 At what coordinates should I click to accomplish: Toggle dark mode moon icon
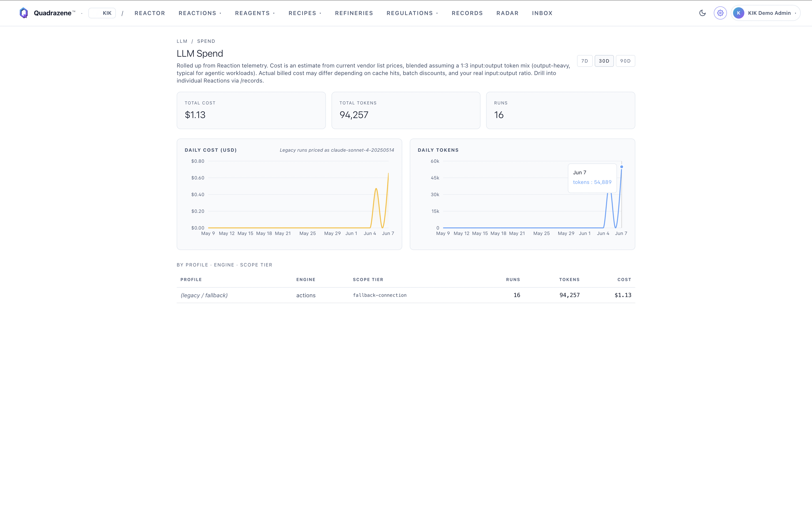point(702,13)
